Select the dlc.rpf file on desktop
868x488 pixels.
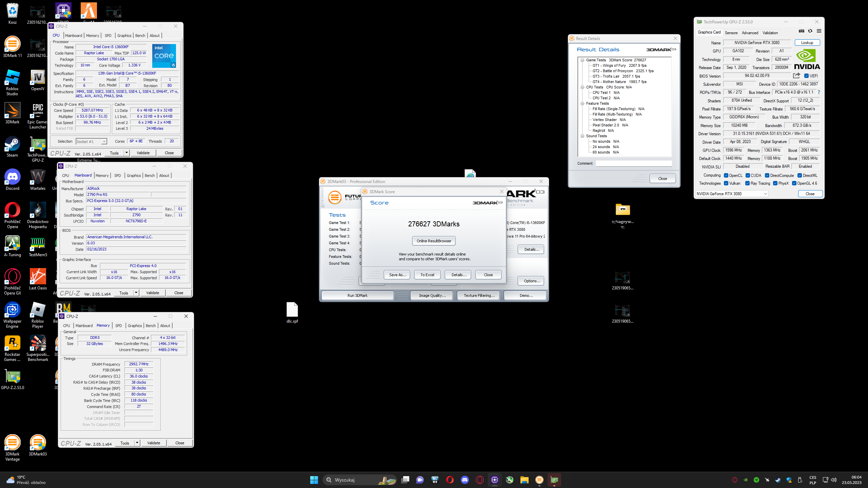click(292, 312)
